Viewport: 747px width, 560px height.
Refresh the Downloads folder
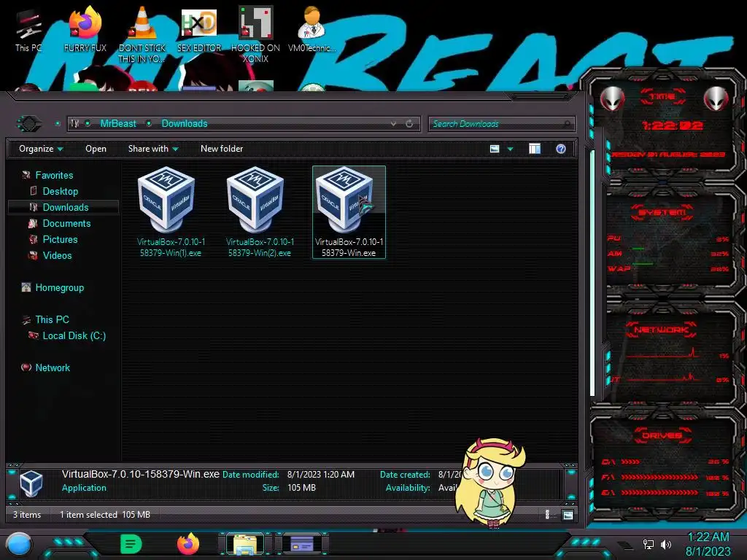point(409,124)
